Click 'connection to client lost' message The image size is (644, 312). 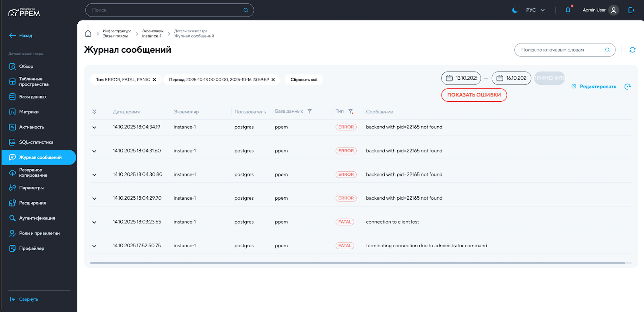392,222
